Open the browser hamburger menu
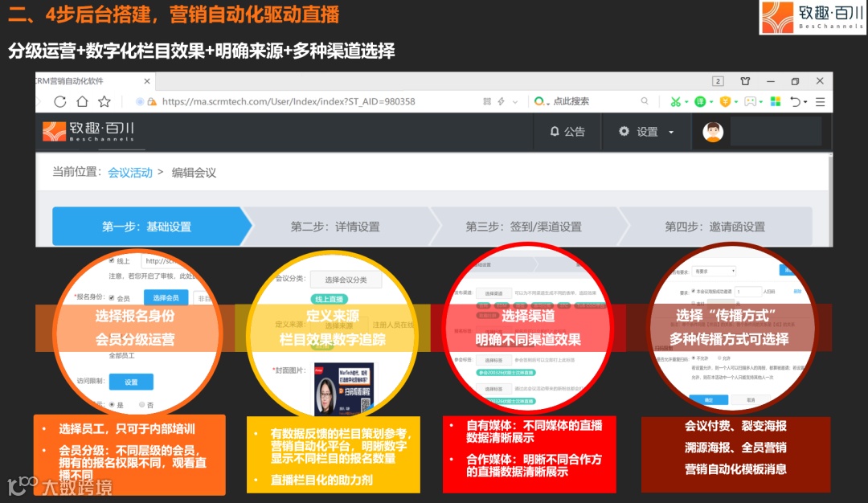 821,102
